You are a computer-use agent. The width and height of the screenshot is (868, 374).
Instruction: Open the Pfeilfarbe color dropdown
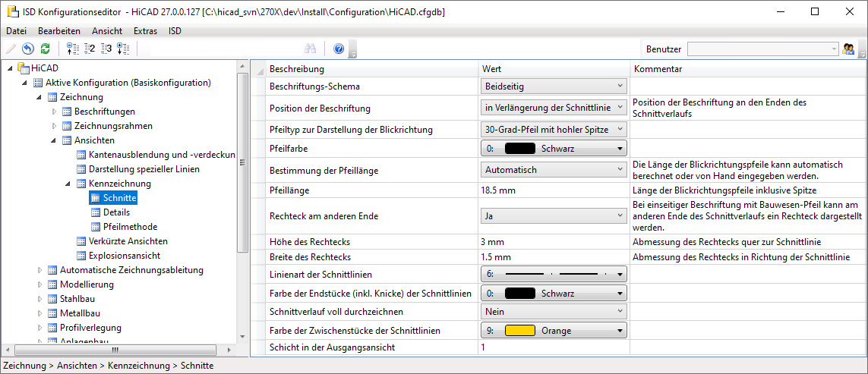coord(554,148)
